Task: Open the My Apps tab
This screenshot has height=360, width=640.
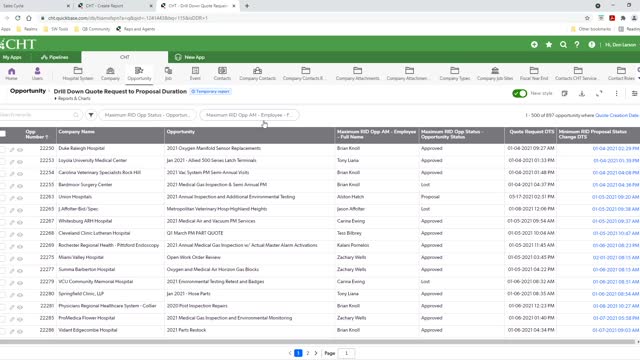Action: click(12, 57)
